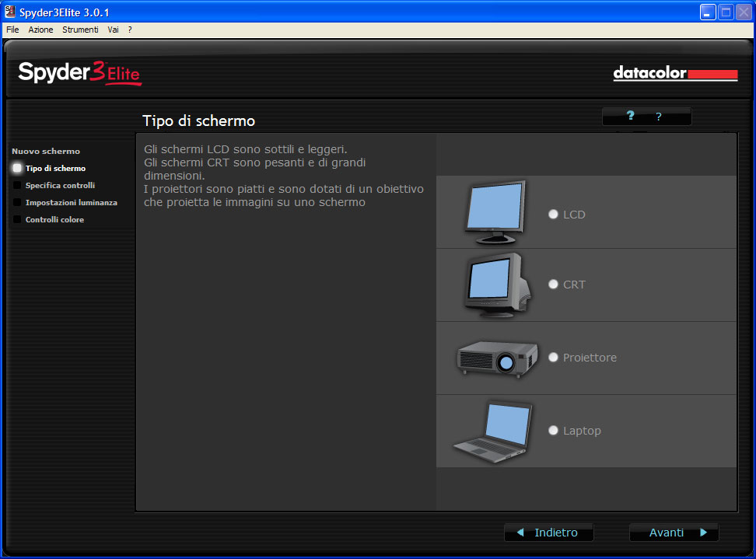Click the Nuovo schermo sidebar heading
This screenshot has height=559, width=756.
(x=46, y=152)
